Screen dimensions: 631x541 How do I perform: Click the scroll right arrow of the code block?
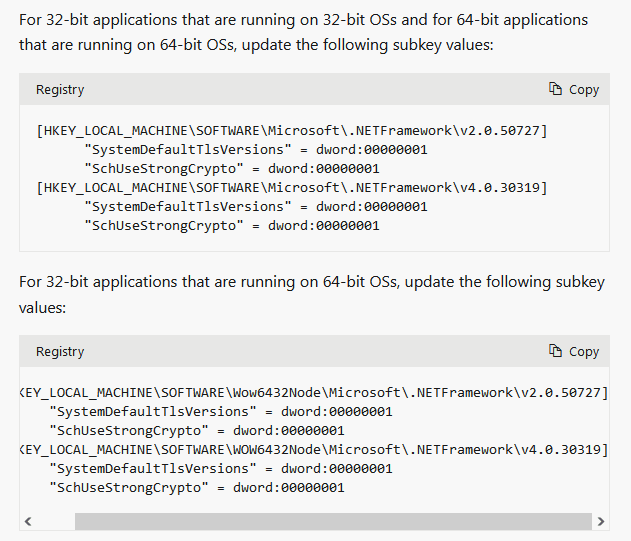[x=600, y=521]
